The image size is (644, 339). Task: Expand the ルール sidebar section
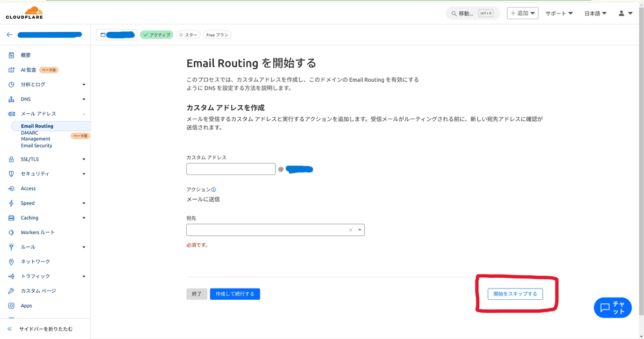84,247
